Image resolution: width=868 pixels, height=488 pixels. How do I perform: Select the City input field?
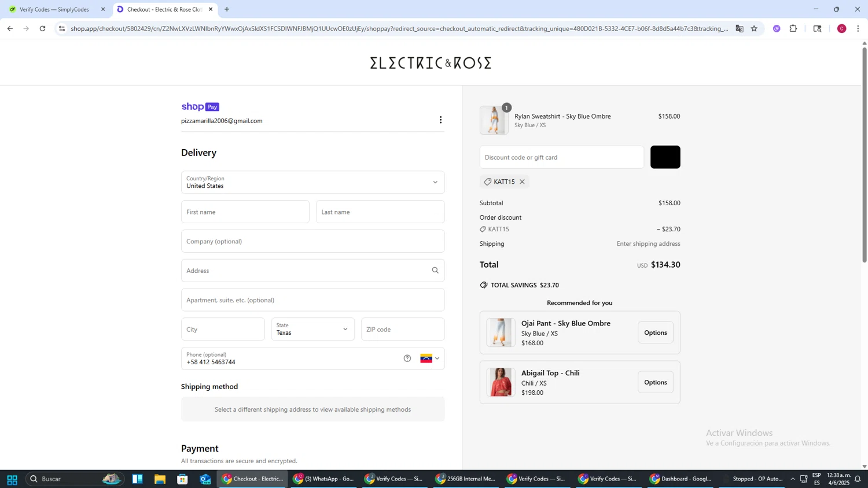pyautogui.click(x=223, y=329)
